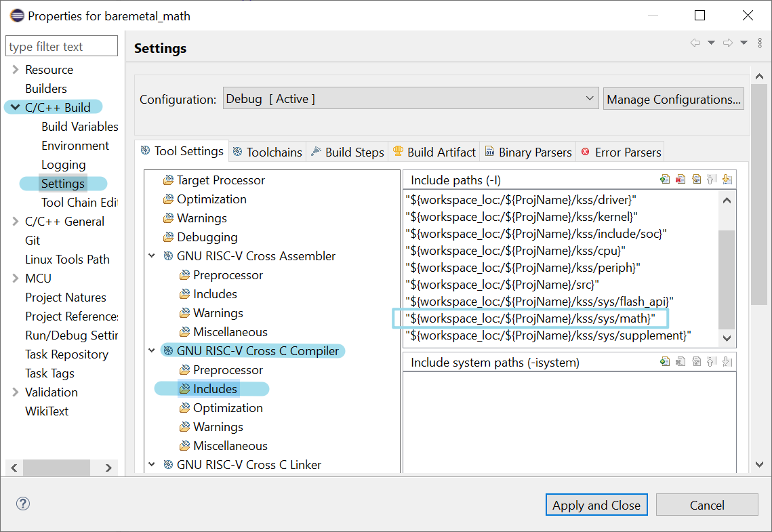Expand the Resource tree node
Image resolution: width=772 pixels, height=532 pixels.
(16, 69)
